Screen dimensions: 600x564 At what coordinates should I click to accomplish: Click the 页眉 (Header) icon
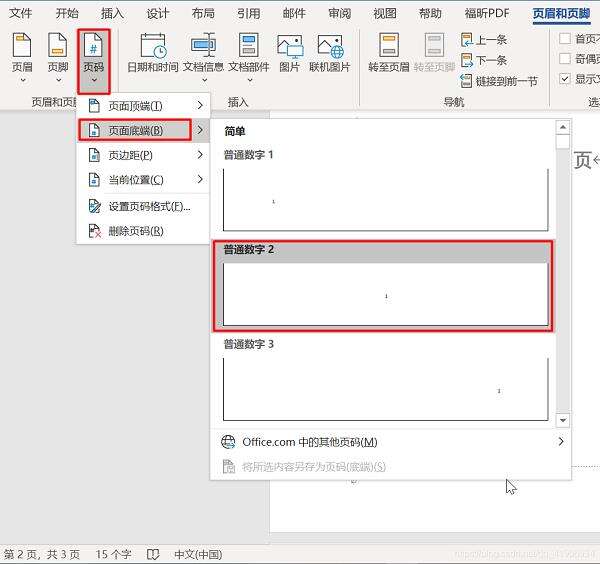point(21,55)
